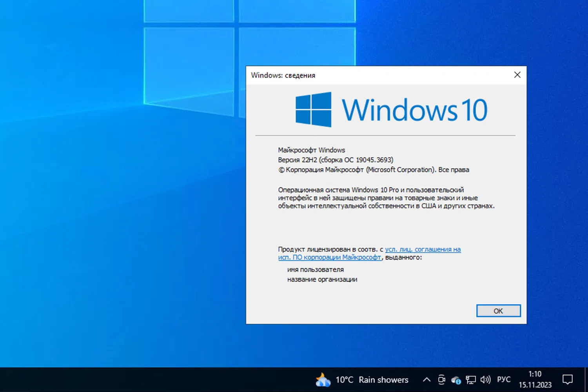Click the date 15.11.2023 in the tray
Viewport: 588px width, 392px height.
[x=535, y=385]
